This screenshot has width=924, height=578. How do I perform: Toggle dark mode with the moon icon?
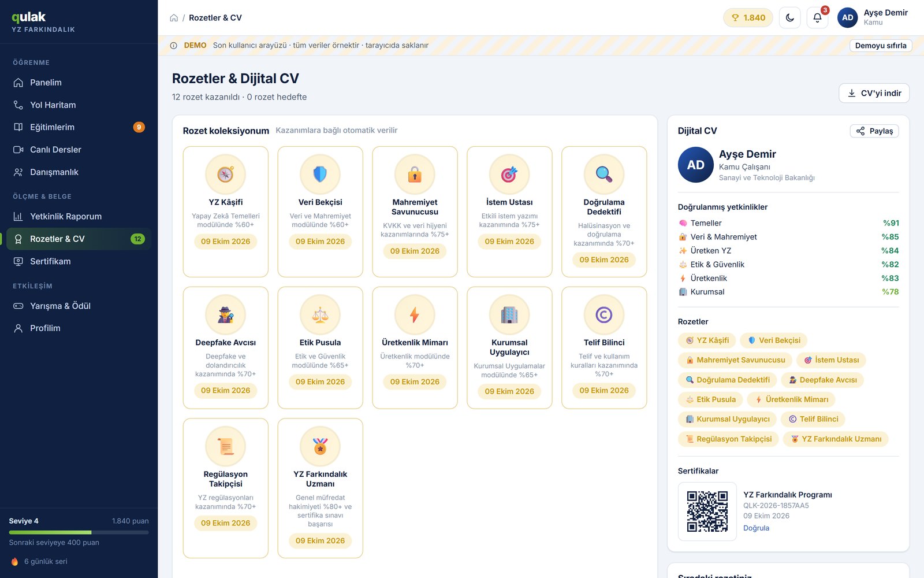click(790, 18)
